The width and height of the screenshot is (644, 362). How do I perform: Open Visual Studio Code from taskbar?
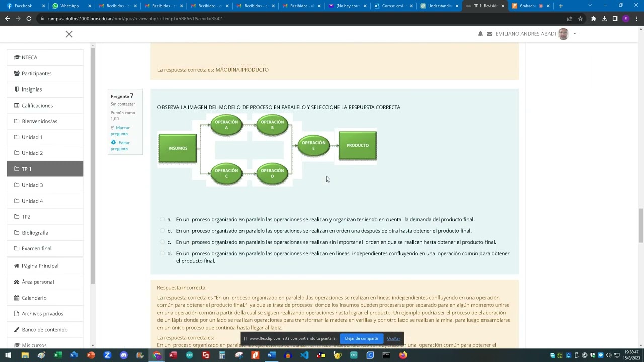point(304,355)
